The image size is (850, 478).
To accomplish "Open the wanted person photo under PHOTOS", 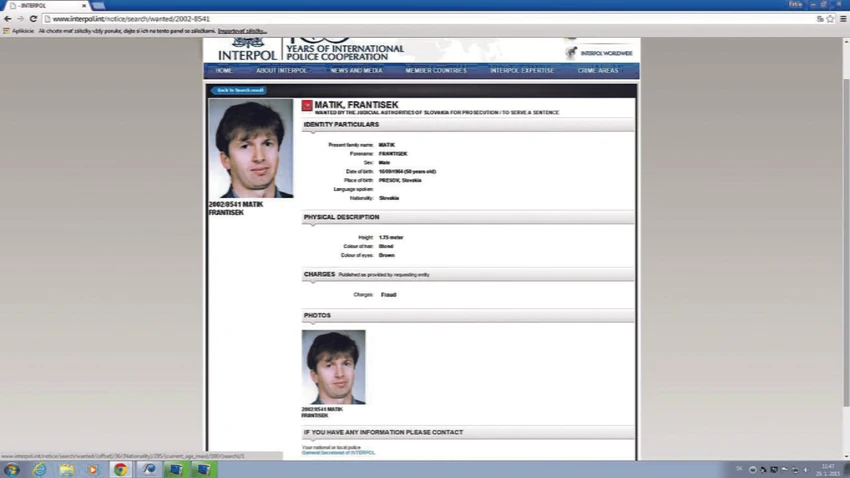I will pyautogui.click(x=333, y=367).
